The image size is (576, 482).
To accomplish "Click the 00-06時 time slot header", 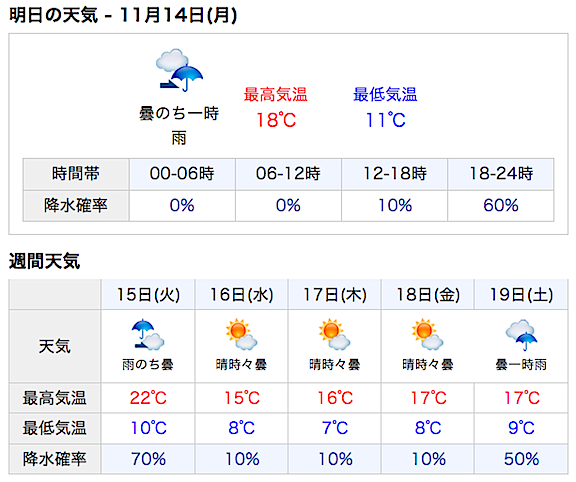I will pyautogui.click(x=182, y=174).
